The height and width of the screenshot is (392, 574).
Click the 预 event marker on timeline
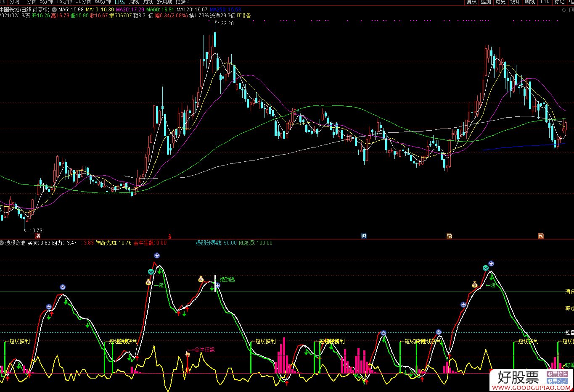click(541, 236)
